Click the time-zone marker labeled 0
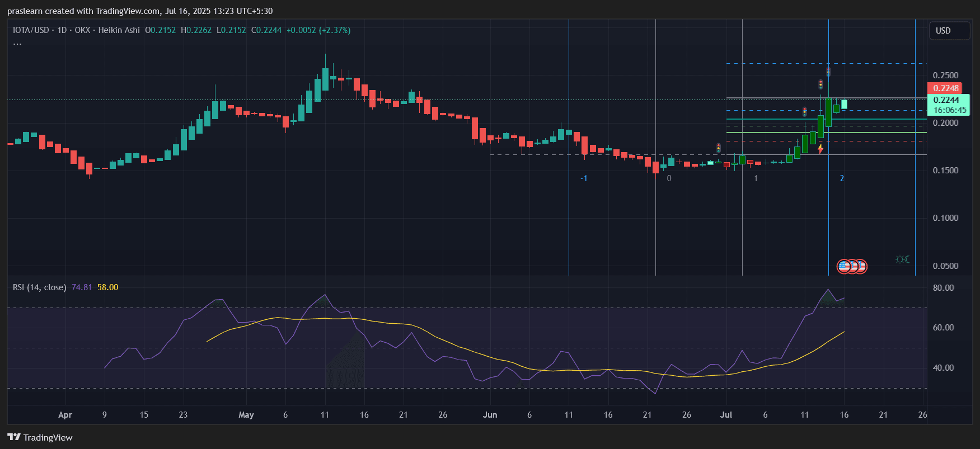 point(669,178)
